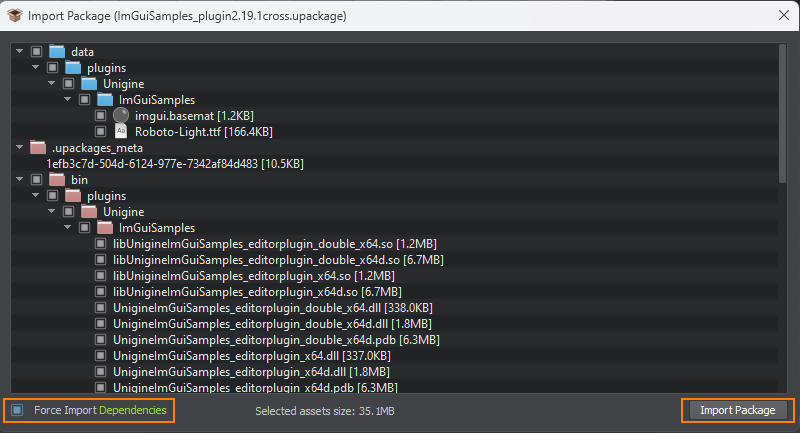Screen dimensions: 800x433
Task: Click the pink Unigine folder icon under bin
Action: [89, 212]
